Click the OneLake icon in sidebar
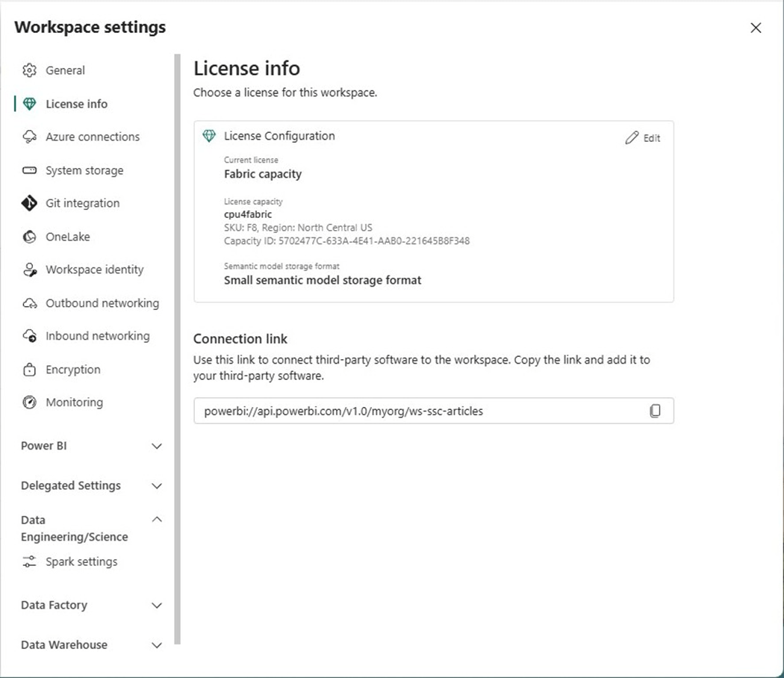Viewport: 784px width, 678px height. click(29, 237)
